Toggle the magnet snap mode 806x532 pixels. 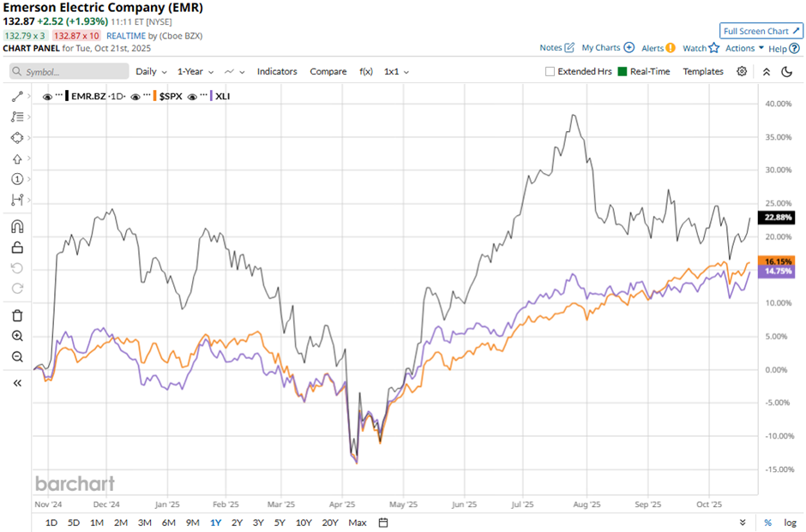tap(17, 226)
